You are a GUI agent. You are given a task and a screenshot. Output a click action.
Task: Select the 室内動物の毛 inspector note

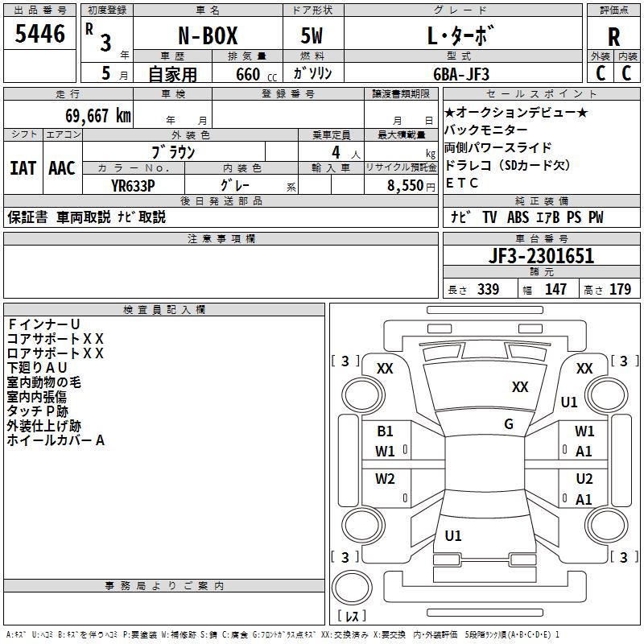pos(43,382)
